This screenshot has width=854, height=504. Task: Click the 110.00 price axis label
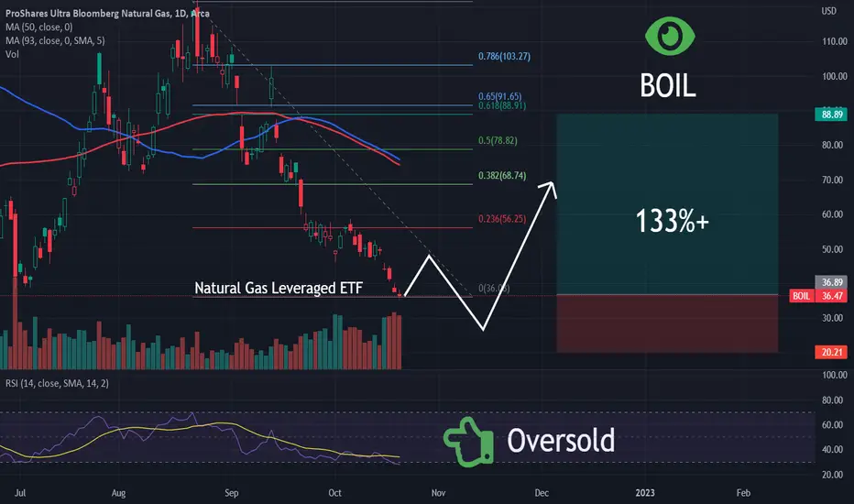(x=835, y=41)
